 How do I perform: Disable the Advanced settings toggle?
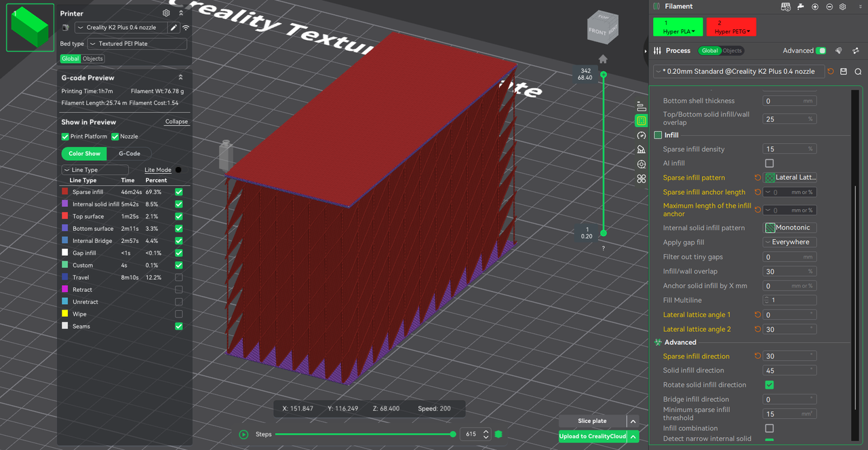821,51
